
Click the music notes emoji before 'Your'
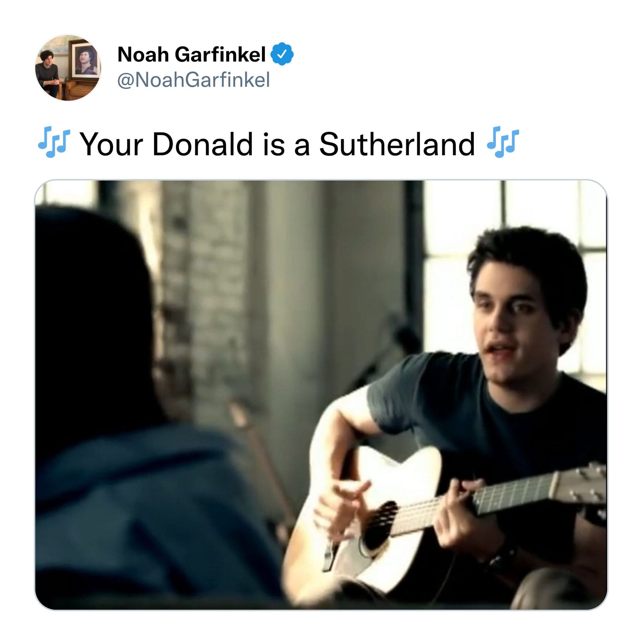click(54, 142)
